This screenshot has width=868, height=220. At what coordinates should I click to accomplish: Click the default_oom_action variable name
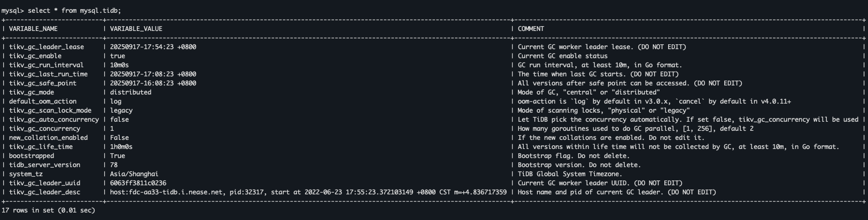pos(43,101)
